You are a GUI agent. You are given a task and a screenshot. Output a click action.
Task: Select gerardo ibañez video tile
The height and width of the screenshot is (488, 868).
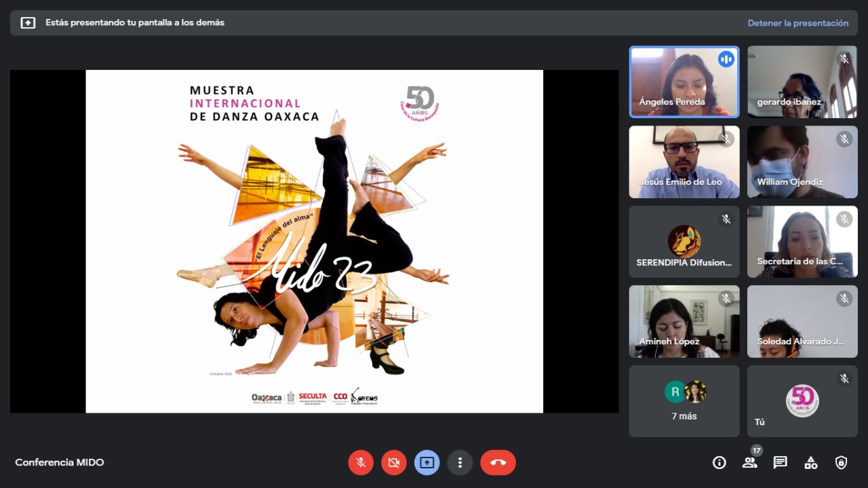[802, 82]
